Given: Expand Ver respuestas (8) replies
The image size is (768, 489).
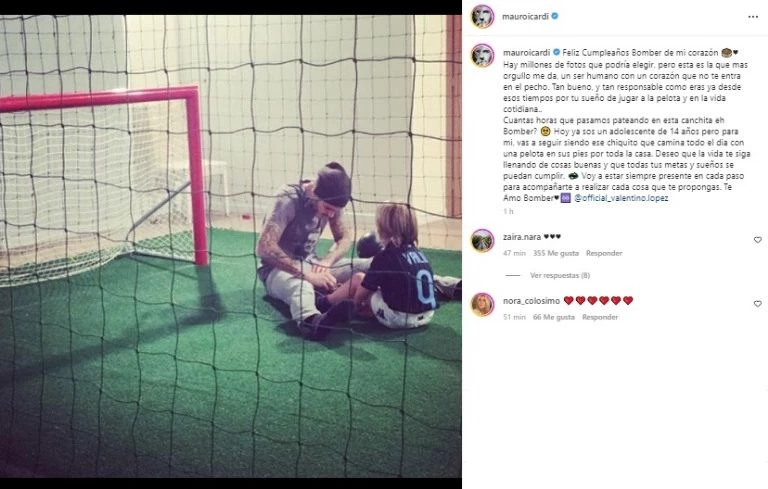Looking at the screenshot, I should click(559, 275).
